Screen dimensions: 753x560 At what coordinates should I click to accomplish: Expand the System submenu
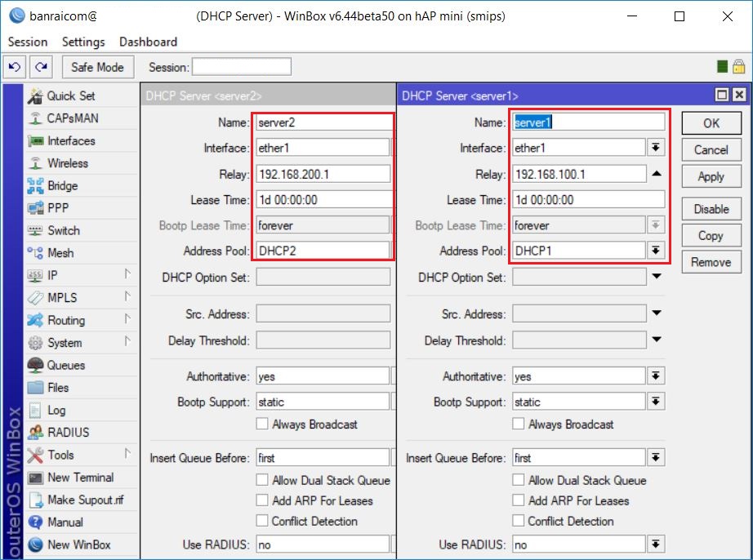(x=127, y=341)
